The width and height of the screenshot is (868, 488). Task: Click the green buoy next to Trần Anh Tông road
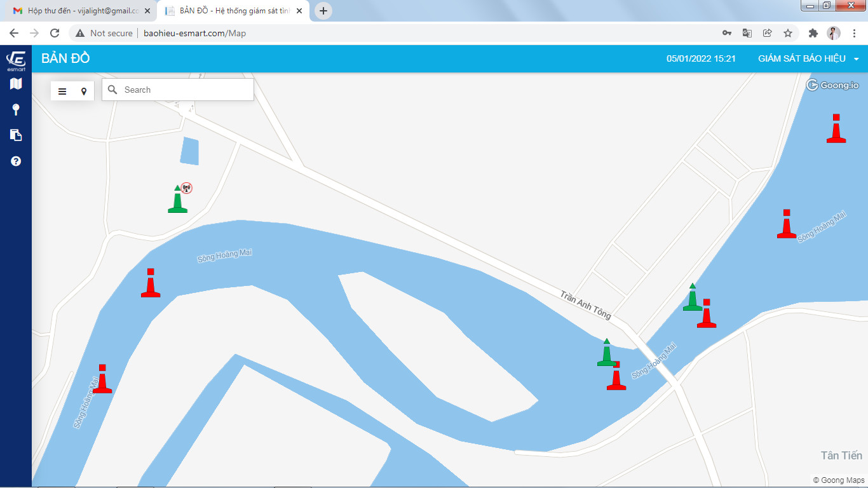pyautogui.click(x=606, y=353)
